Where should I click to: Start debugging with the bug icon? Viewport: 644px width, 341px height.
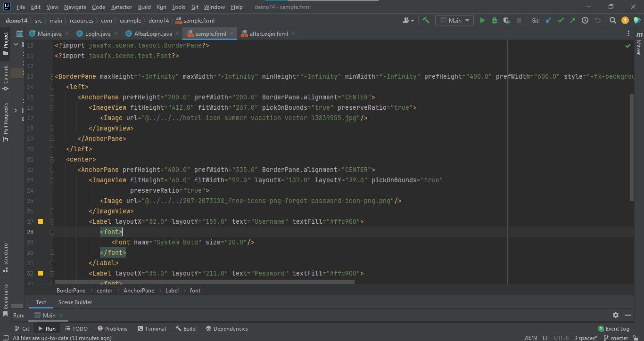point(494,20)
